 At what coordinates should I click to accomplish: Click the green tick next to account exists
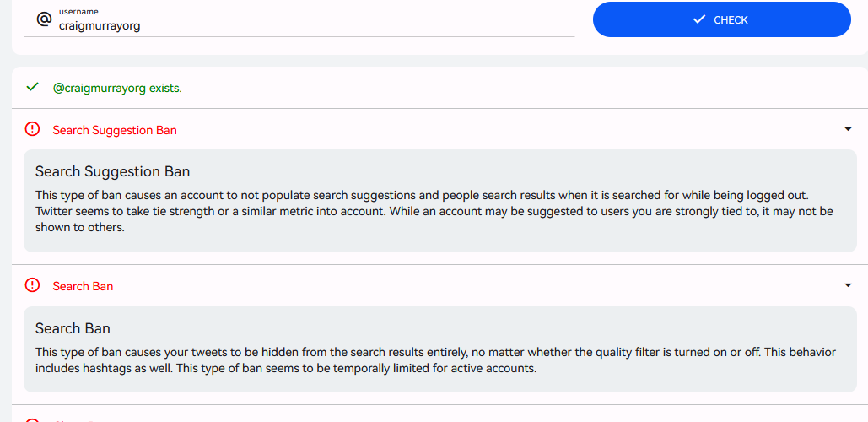(x=33, y=87)
